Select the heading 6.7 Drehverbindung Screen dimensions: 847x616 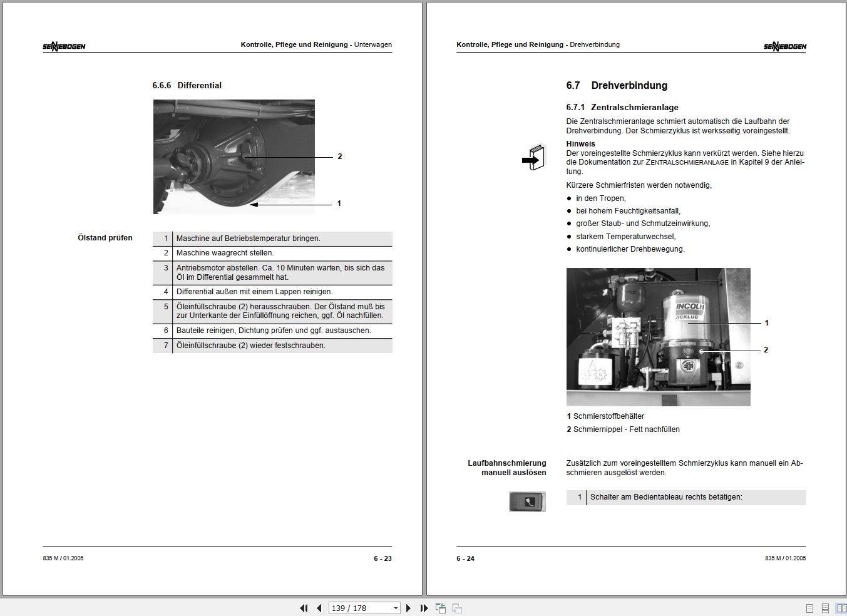[x=616, y=85]
